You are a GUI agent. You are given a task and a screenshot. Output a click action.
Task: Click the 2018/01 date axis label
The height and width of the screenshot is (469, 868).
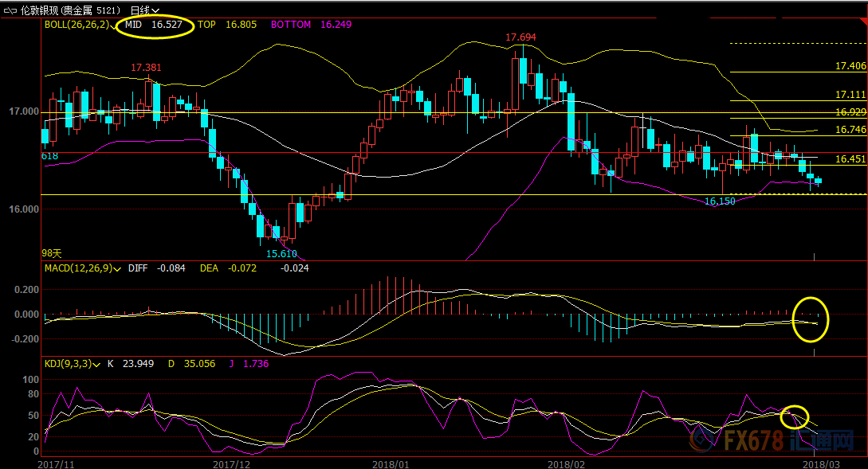click(x=391, y=462)
